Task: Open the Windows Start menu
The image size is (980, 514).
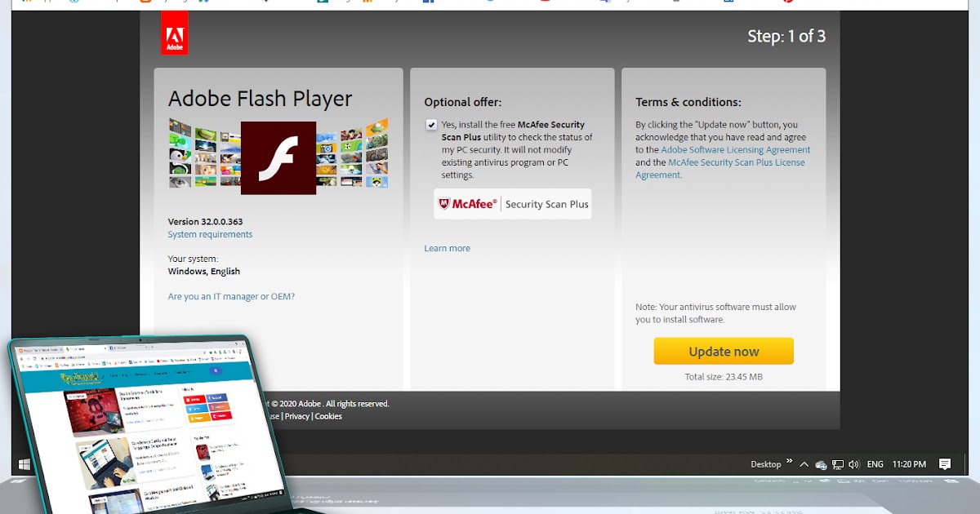Action: click(24, 464)
